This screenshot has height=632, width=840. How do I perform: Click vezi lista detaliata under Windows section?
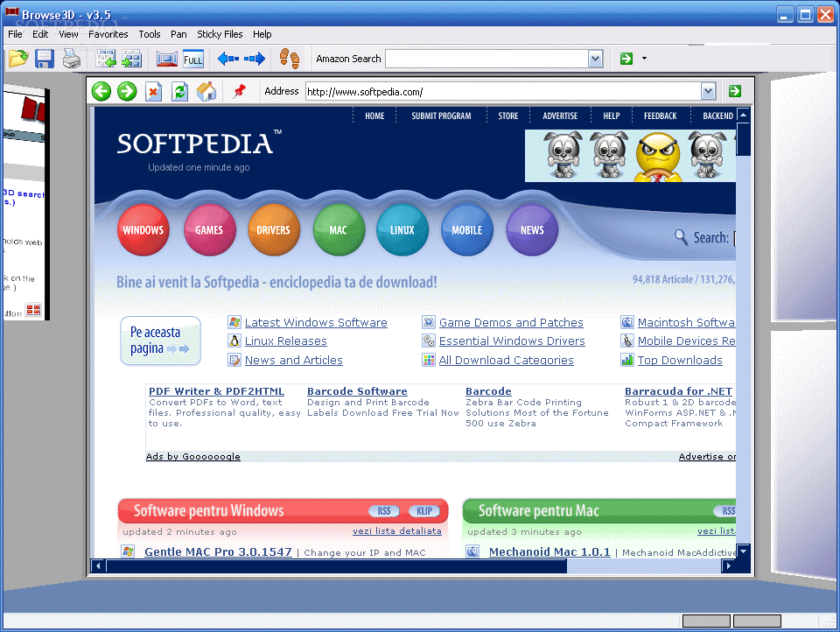397,530
